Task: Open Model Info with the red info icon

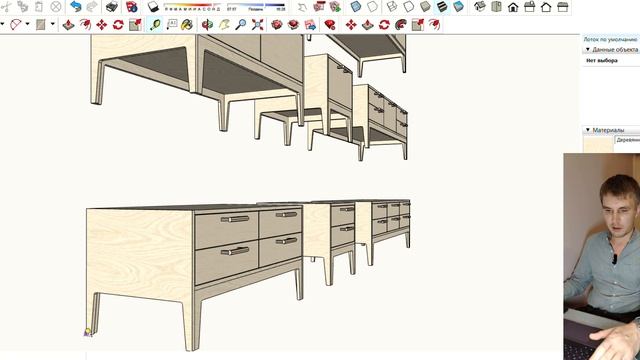Action: (131, 7)
